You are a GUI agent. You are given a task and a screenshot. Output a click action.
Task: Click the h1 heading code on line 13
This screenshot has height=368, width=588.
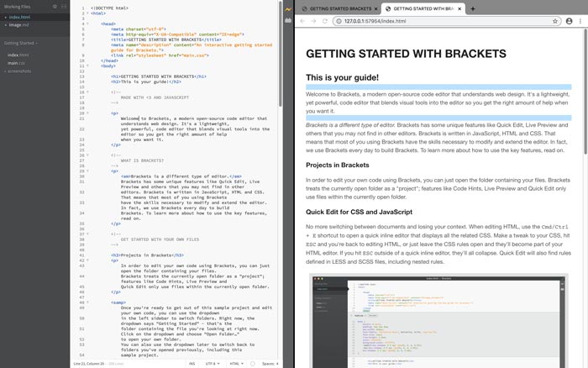click(159, 76)
